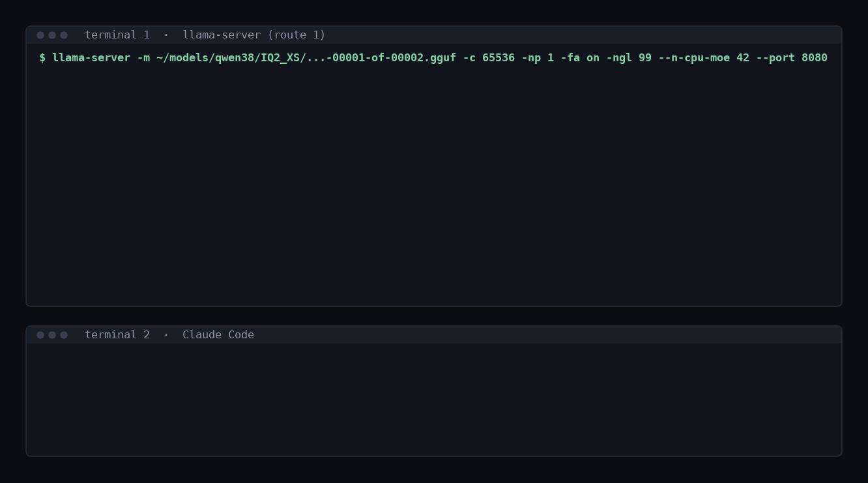The image size is (868, 483).
Task: Click the "llama-server (route 1)" title label
Action: pyautogui.click(x=254, y=35)
